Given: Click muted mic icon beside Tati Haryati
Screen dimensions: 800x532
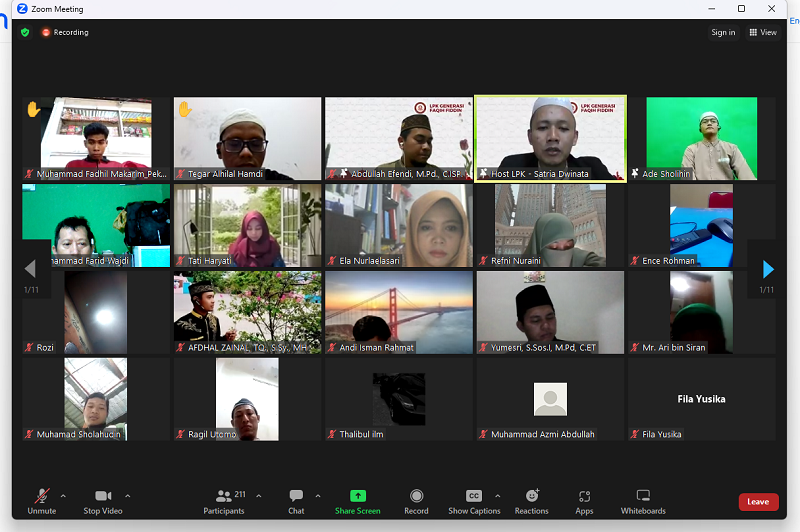Looking at the screenshot, I should 180,261.
